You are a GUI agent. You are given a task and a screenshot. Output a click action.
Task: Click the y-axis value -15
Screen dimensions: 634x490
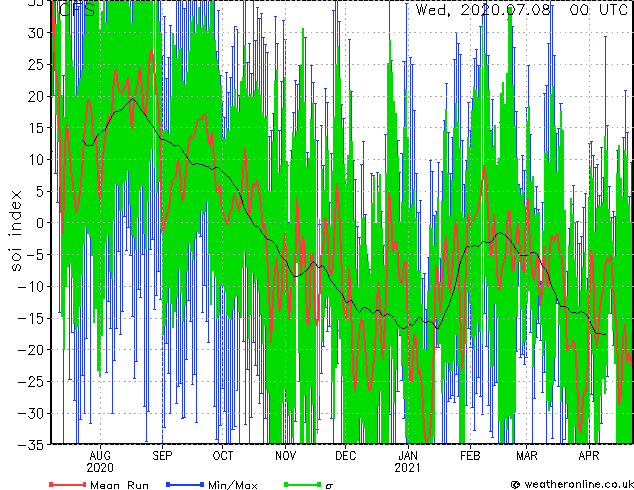coord(31,318)
